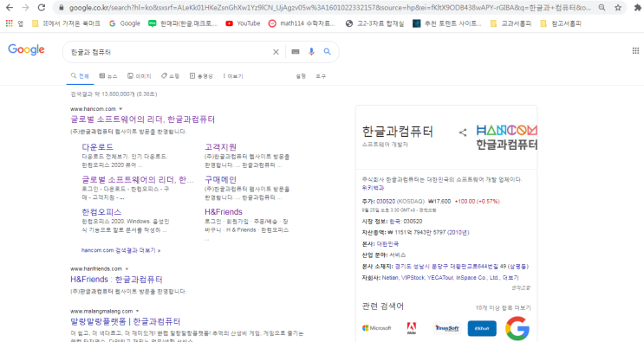Open the YouTube icon in bookmarks bar
644x342 pixels.
coord(229,23)
